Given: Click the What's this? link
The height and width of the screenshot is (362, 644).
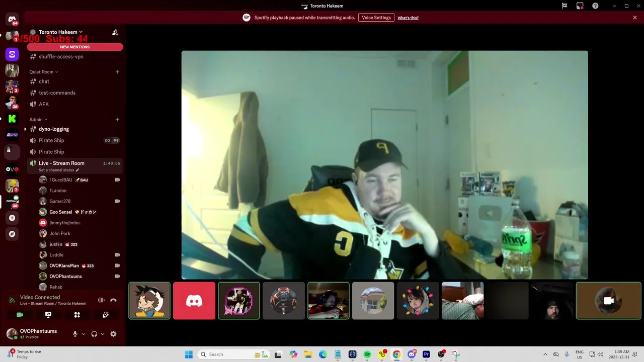Looking at the screenshot, I should tap(408, 18).
